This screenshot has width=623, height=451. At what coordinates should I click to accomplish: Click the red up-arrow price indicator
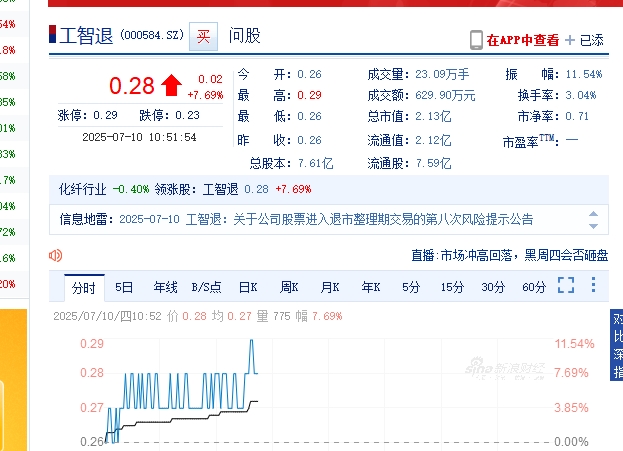coord(171,85)
